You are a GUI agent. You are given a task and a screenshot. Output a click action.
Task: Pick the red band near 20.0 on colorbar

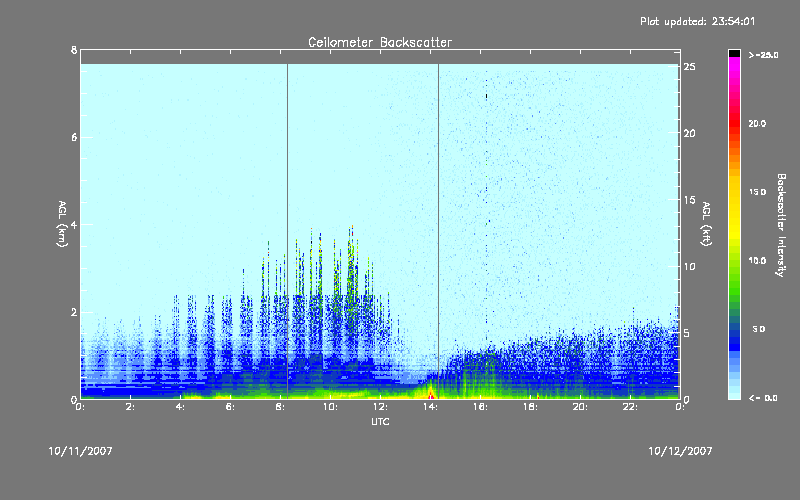click(x=734, y=123)
